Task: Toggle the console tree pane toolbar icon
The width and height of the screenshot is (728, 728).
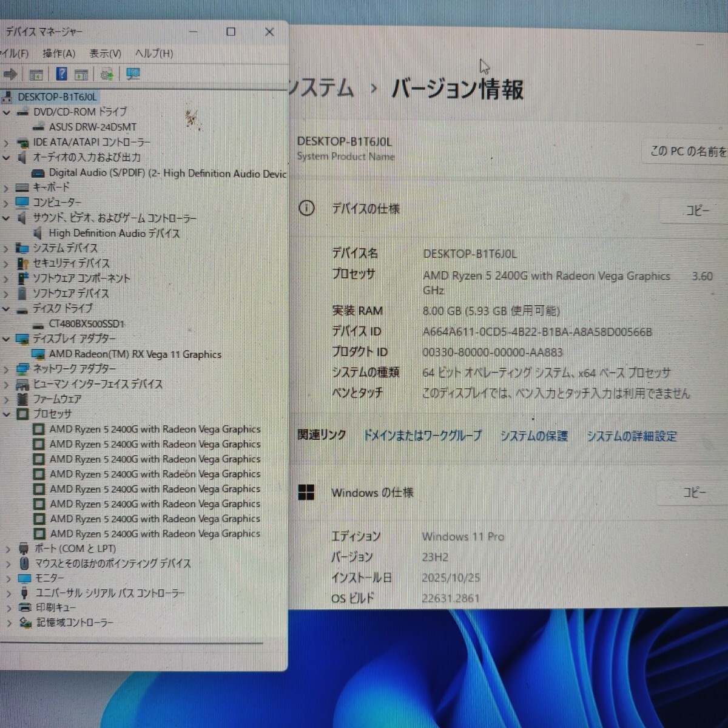Action: click(x=36, y=75)
